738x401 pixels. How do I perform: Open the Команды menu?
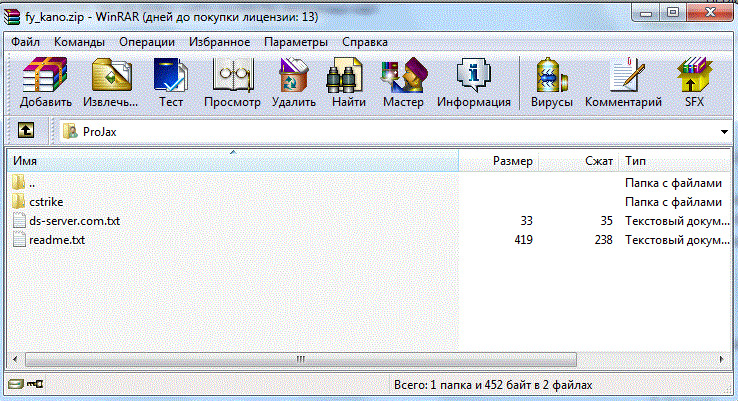[x=79, y=42]
